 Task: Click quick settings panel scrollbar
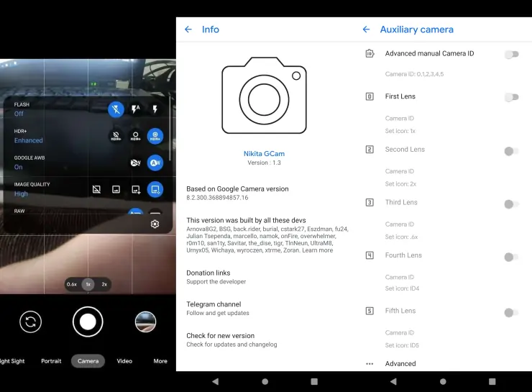[170, 128]
